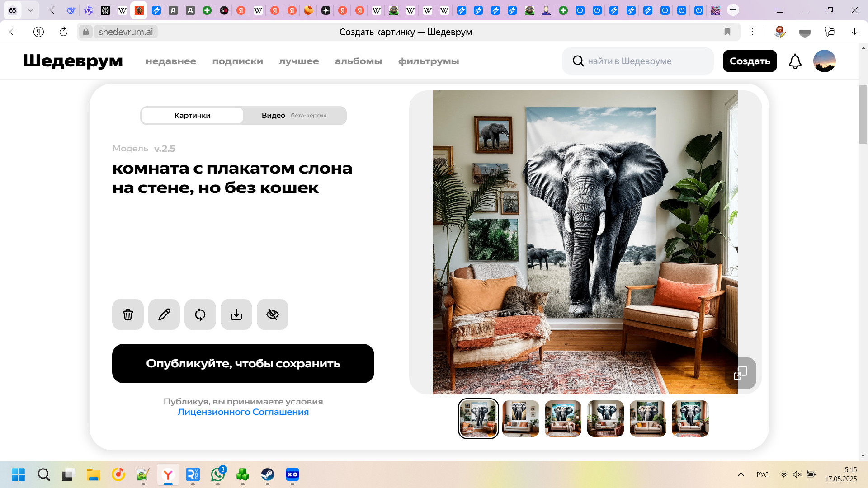The width and height of the screenshot is (868, 488).
Task: Open WhatsApp in the taskbar
Action: 218,474
